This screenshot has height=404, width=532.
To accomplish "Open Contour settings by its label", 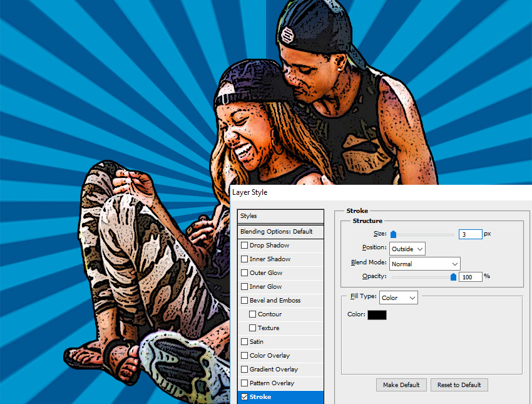I will [x=270, y=314].
